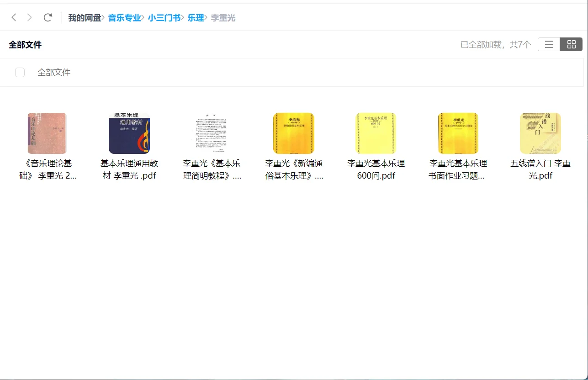This screenshot has width=588, height=380.
Task: Open the 我的网盘 breadcrumb
Action: pyautogui.click(x=85, y=18)
